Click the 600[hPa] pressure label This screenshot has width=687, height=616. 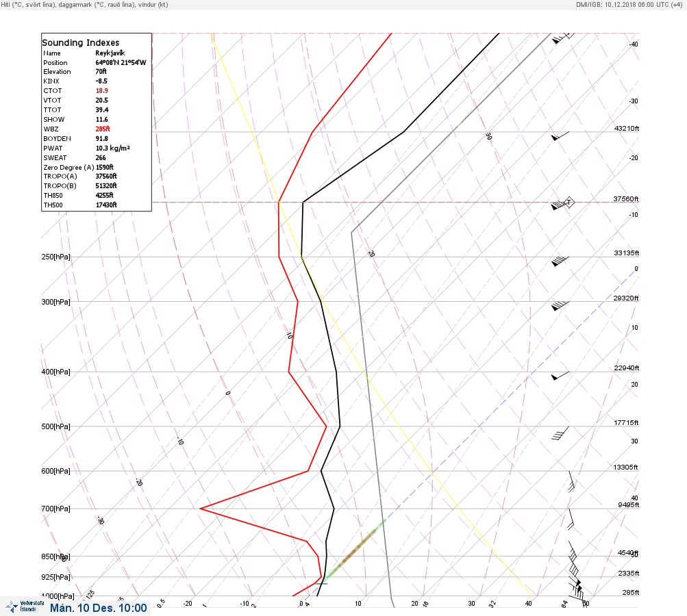55,471
